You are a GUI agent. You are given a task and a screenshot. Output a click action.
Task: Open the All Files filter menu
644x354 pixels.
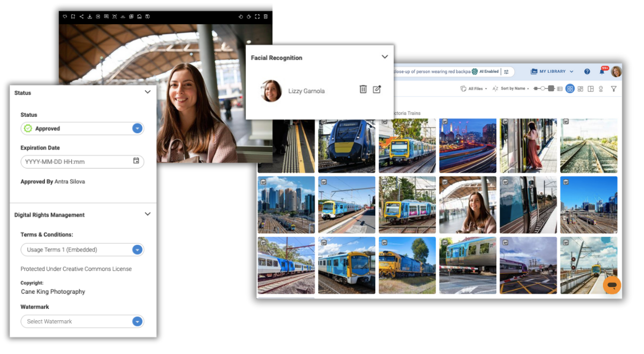coord(474,89)
